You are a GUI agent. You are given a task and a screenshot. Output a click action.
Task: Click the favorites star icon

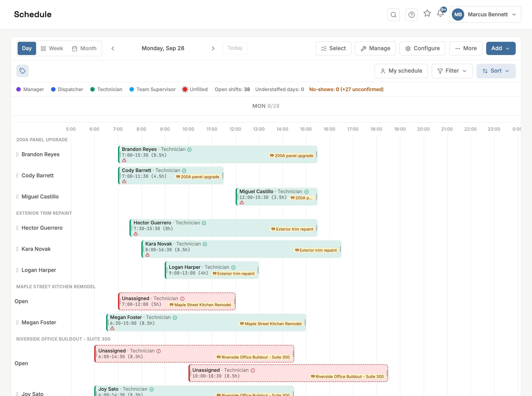[427, 13]
